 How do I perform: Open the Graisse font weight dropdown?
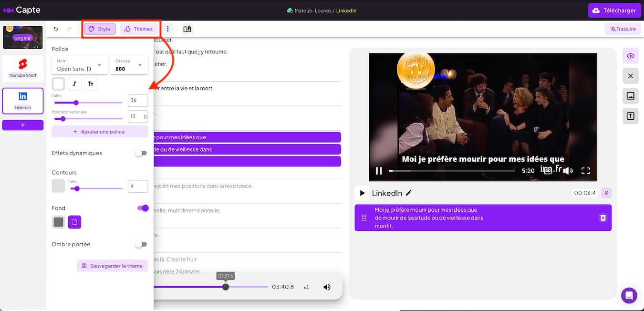pyautogui.click(x=129, y=65)
